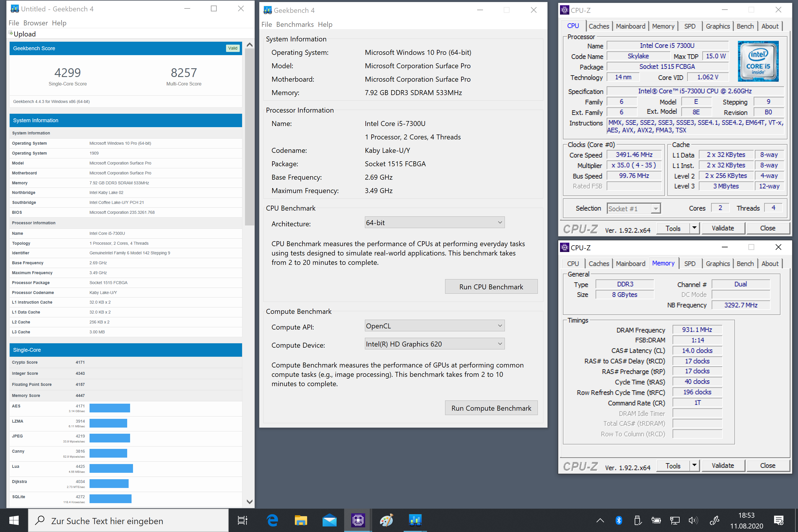Click Run CPU Benchmark button
Viewport: 798px width, 532px height.
click(491, 287)
